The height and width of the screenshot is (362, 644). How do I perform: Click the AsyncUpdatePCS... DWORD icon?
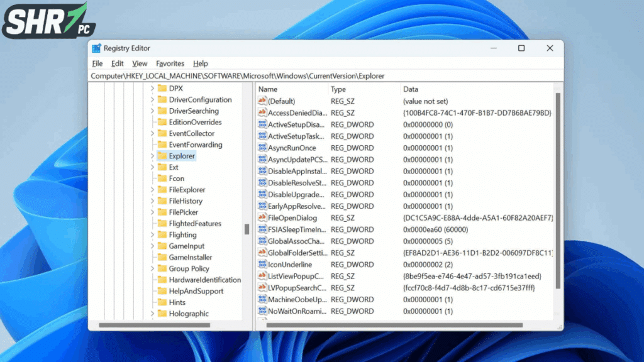(262, 159)
